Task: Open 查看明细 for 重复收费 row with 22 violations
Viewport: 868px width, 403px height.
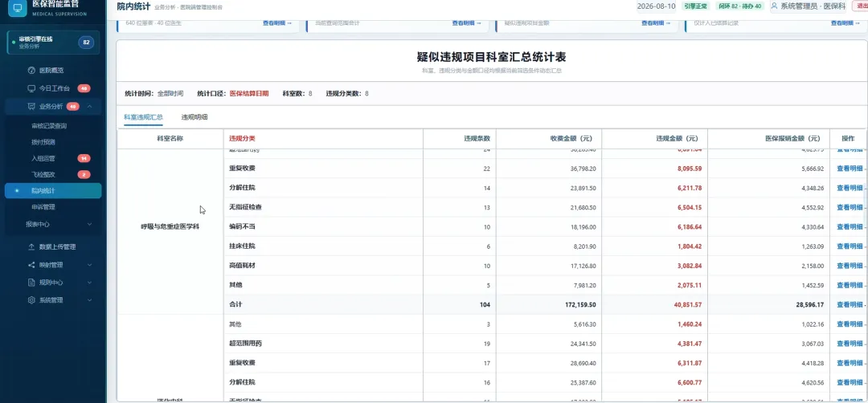Action: 850,169
